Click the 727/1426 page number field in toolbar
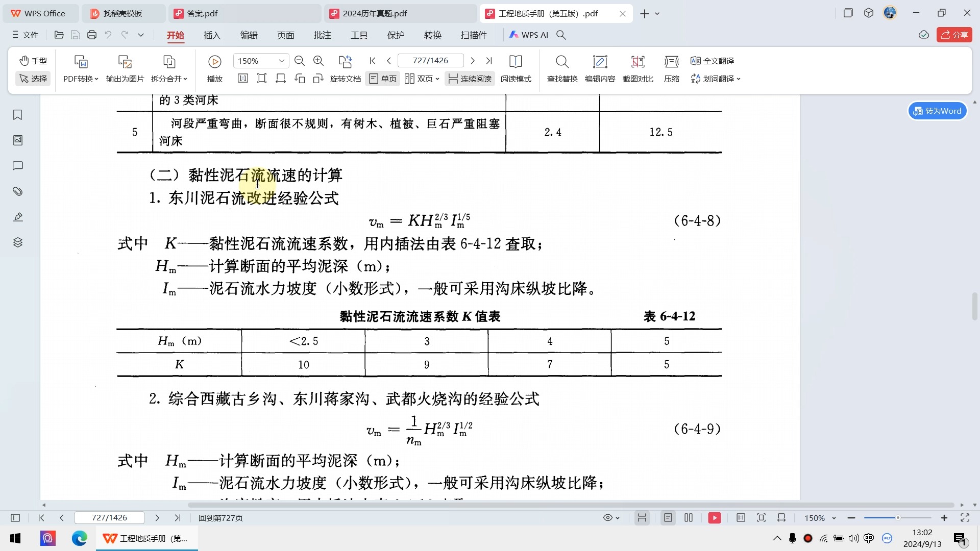 [430, 61]
